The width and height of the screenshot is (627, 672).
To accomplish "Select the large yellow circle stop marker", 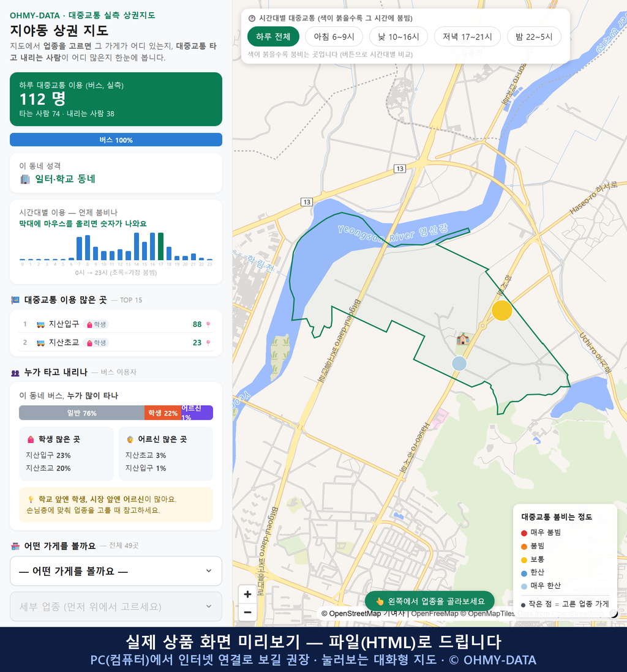I will [501, 310].
